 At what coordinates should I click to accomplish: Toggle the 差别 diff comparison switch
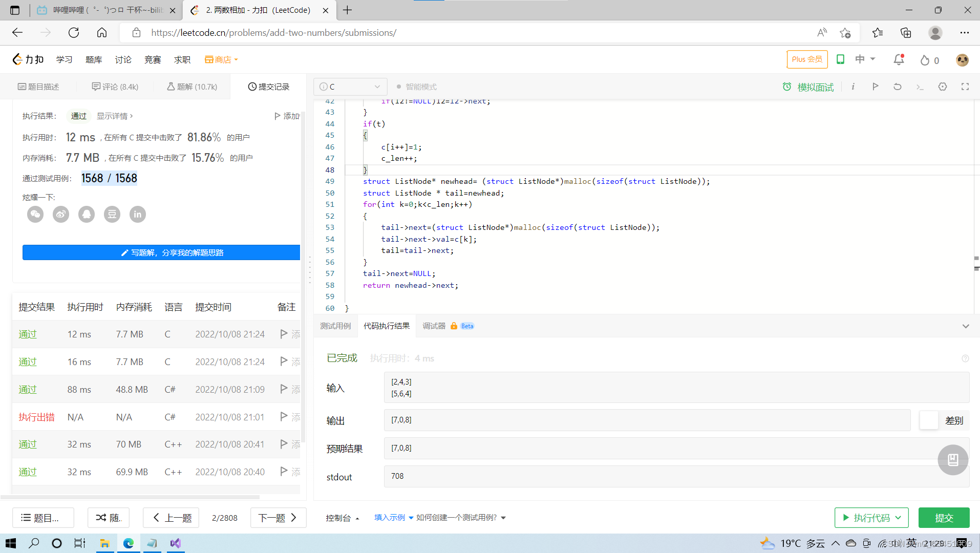929,420
